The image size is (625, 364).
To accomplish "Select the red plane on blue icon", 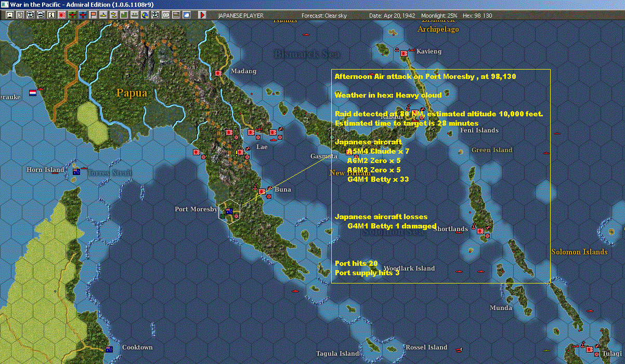I will (83, 15).
